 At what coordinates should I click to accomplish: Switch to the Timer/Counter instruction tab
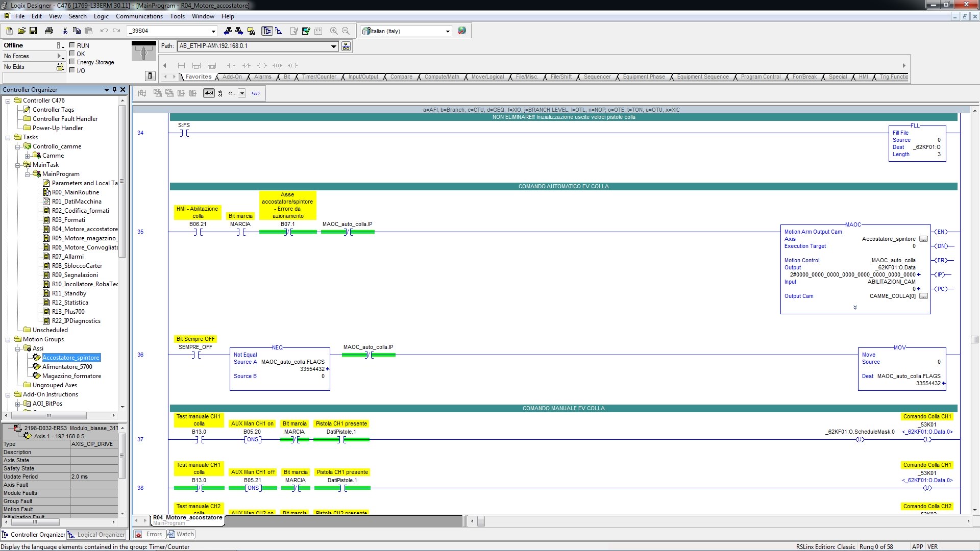(318, 77)
